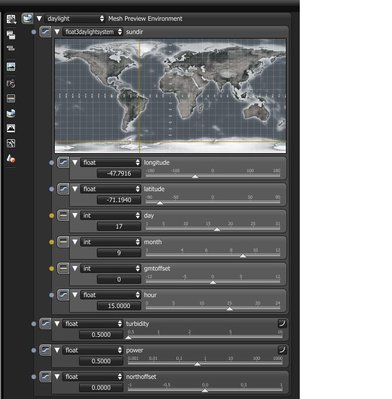
Task: Click the curve button right of turbidity
Action: pyautogui.click(x=282, y=323)
